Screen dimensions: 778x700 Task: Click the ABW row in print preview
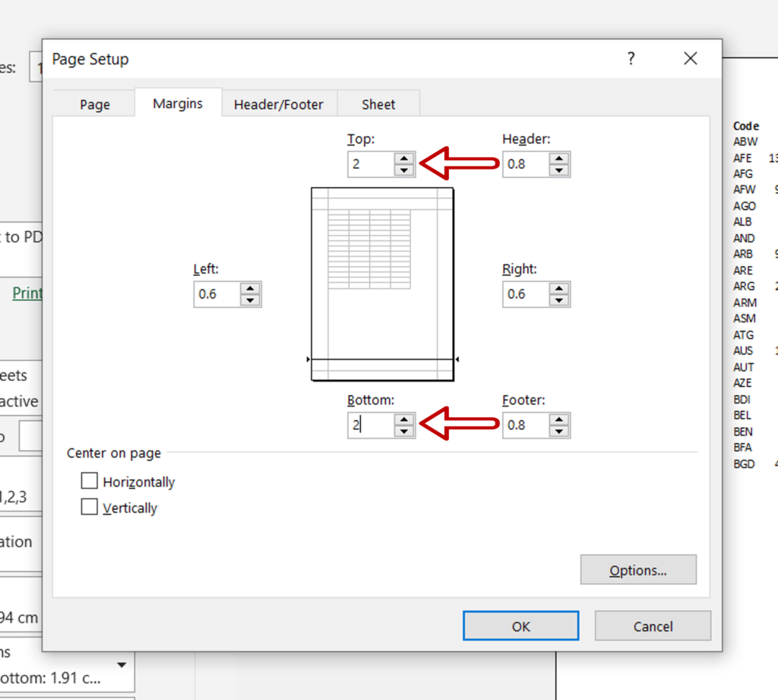[745, 141]
